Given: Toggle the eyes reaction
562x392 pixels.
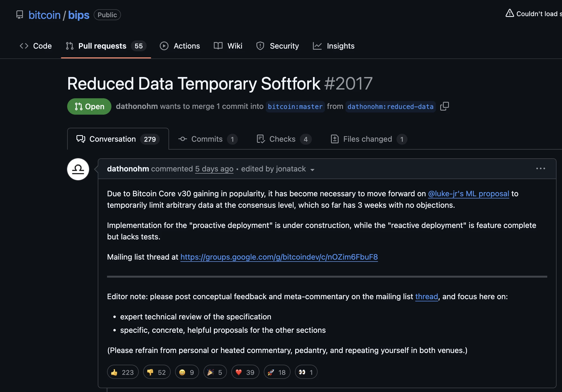Looking at the screenshot, I should point(306,372).
